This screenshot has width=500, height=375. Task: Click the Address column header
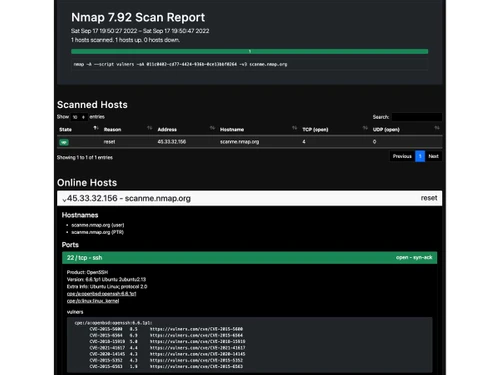[x=167, y=129]
